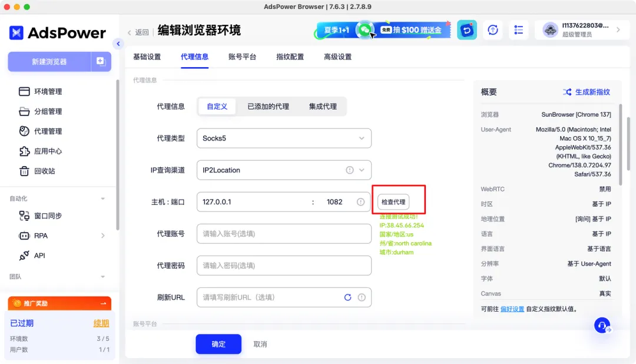Switch to the 指纹配置 tab
The width and height of the screenshot is (636, 364).
tap(290, 57)
